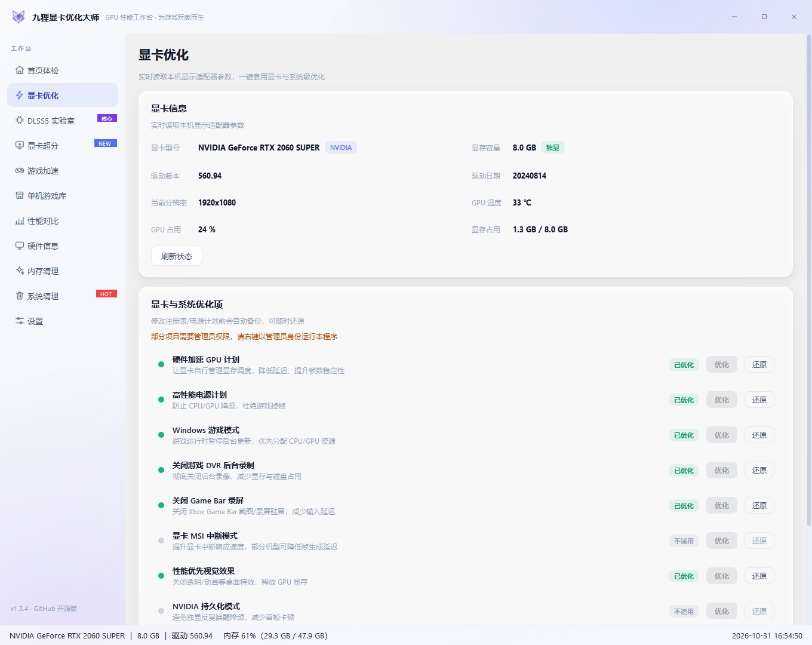Open 设置 using the sliders icon
The width and height of the screenshot is (812, 645).
(20, 321)
